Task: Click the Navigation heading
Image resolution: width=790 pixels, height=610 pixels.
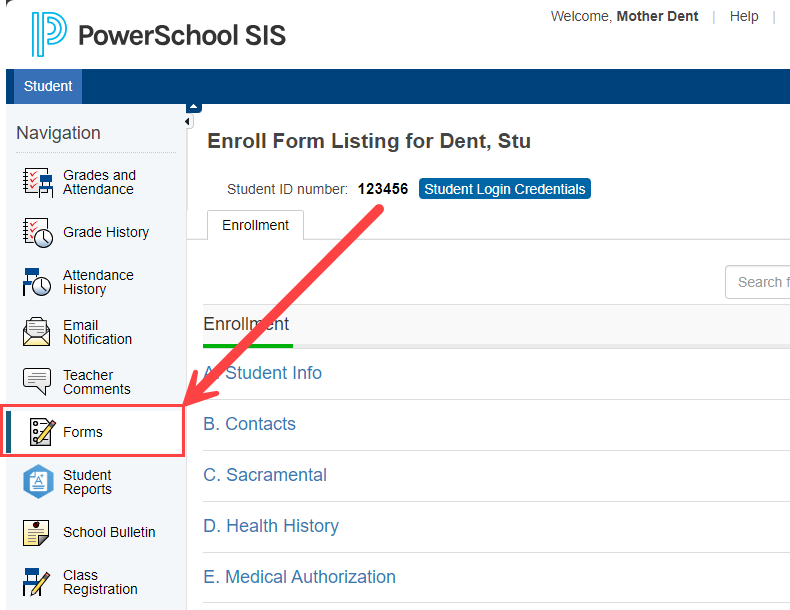Action: 58,133
